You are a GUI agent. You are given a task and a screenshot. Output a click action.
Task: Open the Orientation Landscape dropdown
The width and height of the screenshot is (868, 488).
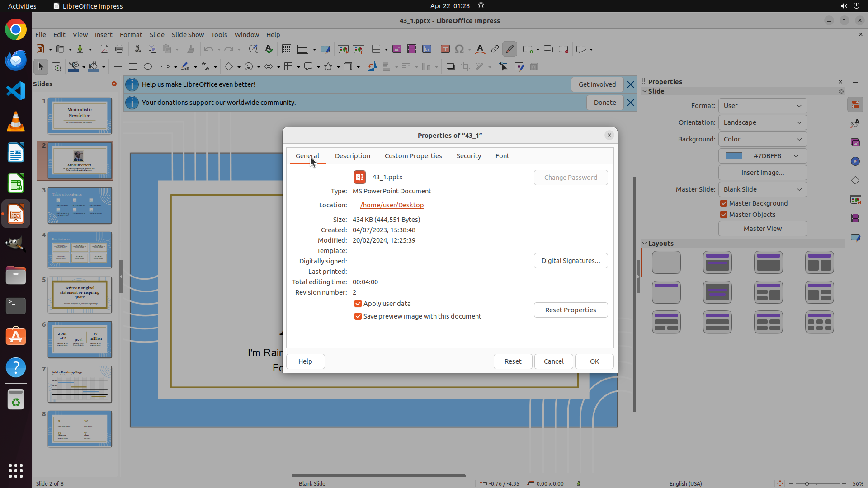762,122
